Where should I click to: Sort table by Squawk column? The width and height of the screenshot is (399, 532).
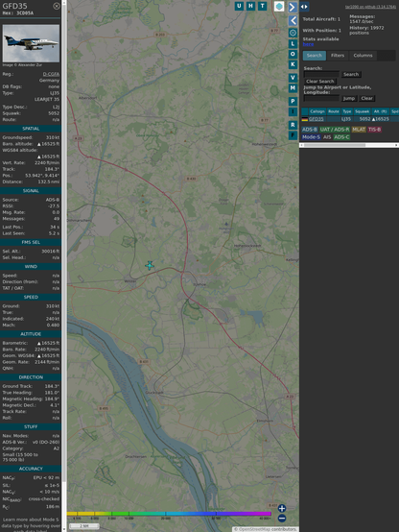(362, 111)
